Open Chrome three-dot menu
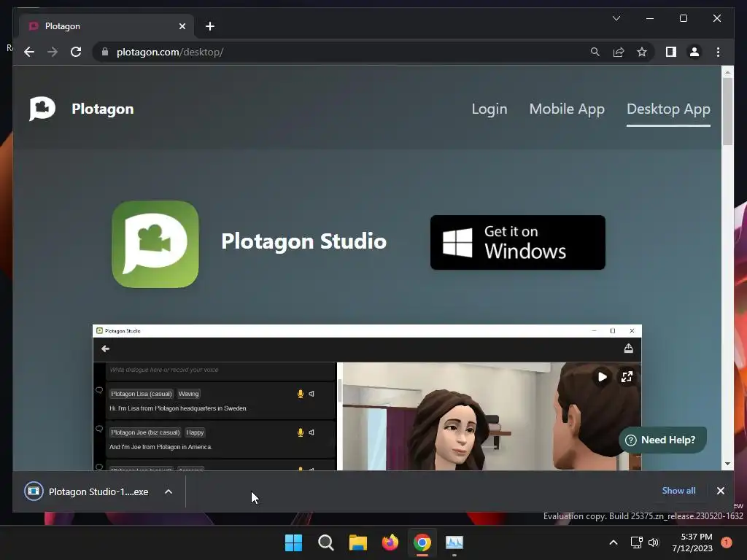 coord(718,52)
